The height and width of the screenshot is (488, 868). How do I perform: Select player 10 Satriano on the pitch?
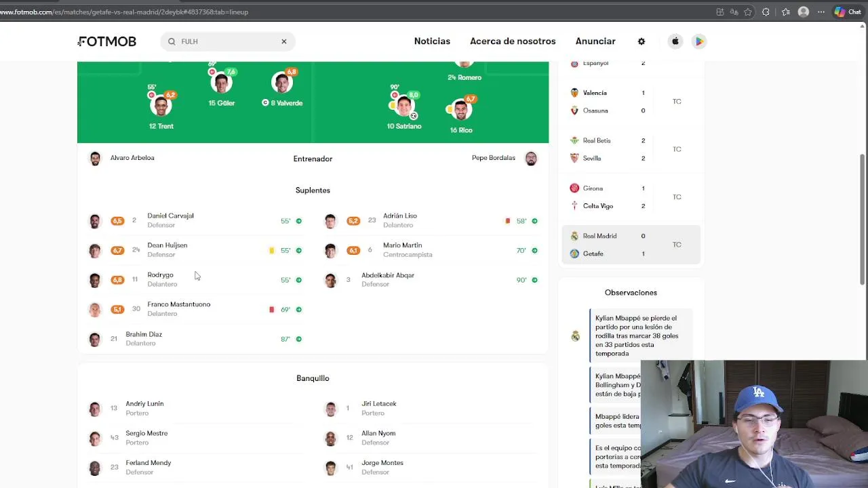(x=404, y=108)
